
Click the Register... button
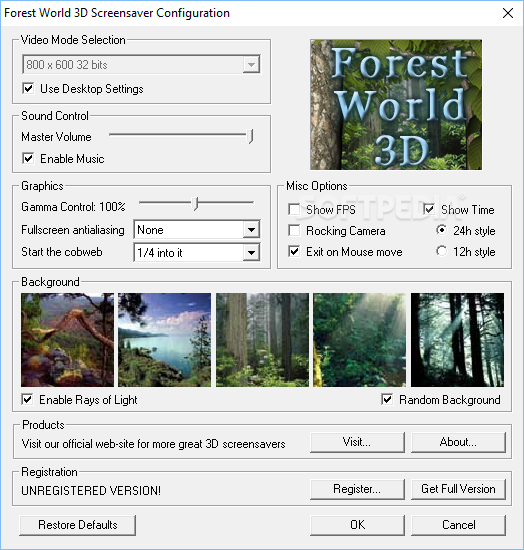pyautogui.click(x=357, y=489)
